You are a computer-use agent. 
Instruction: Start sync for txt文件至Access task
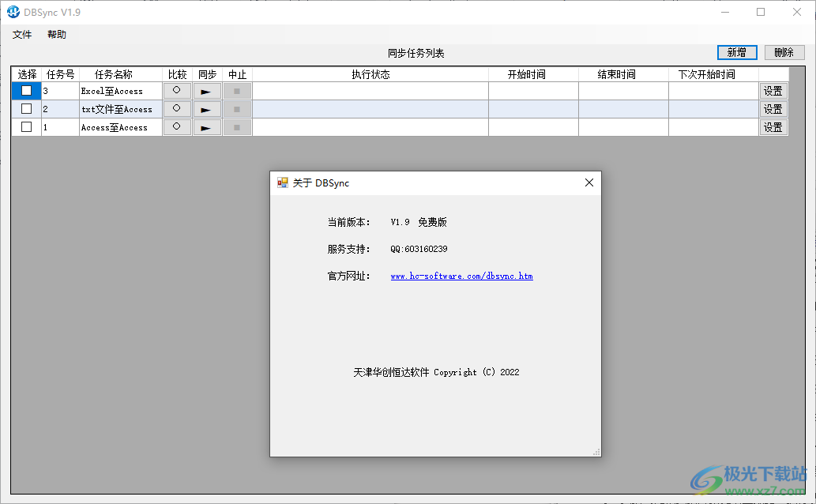207,109
